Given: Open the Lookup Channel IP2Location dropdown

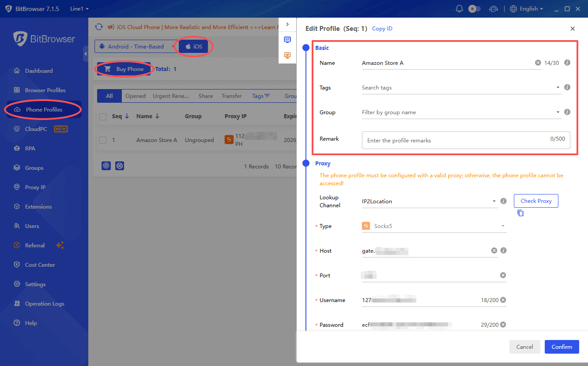Looking at the screenshot, I should (x=430, y=202).
